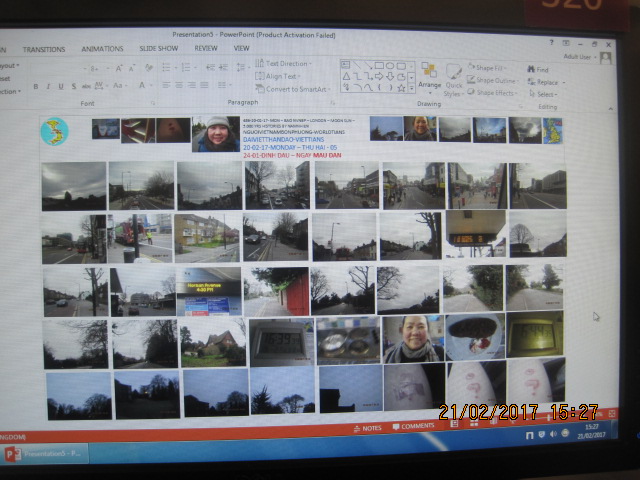The image size is (640, 480).
Task: Toggle Underline formatting
Action: click(x=61, y=87)
